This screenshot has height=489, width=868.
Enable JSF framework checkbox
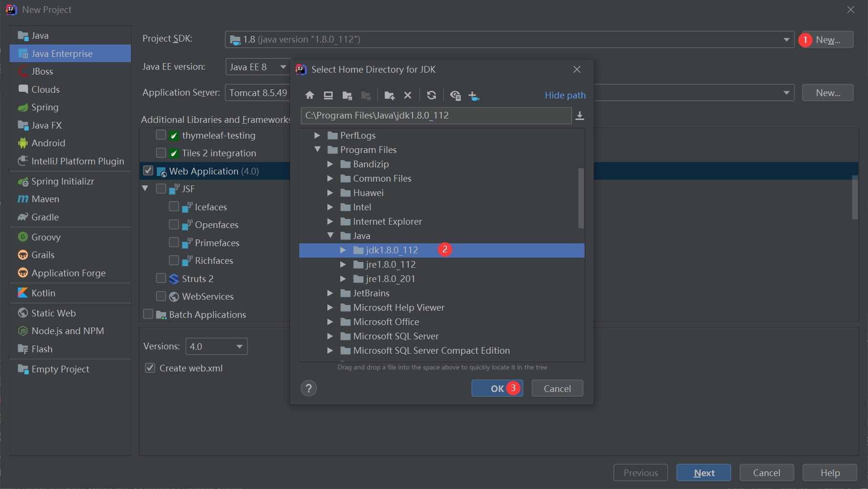[x=161, y=188]
